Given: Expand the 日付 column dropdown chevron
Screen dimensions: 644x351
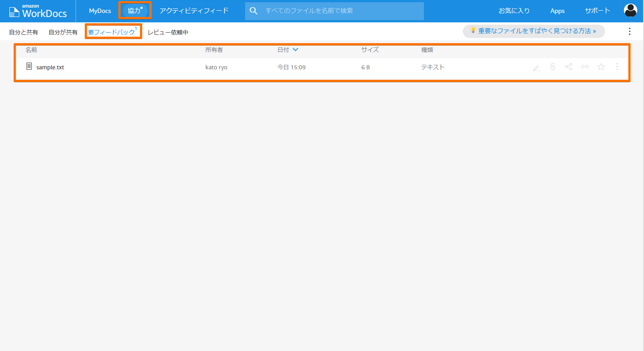Looking at the screenshot, I should coord(295,50).
